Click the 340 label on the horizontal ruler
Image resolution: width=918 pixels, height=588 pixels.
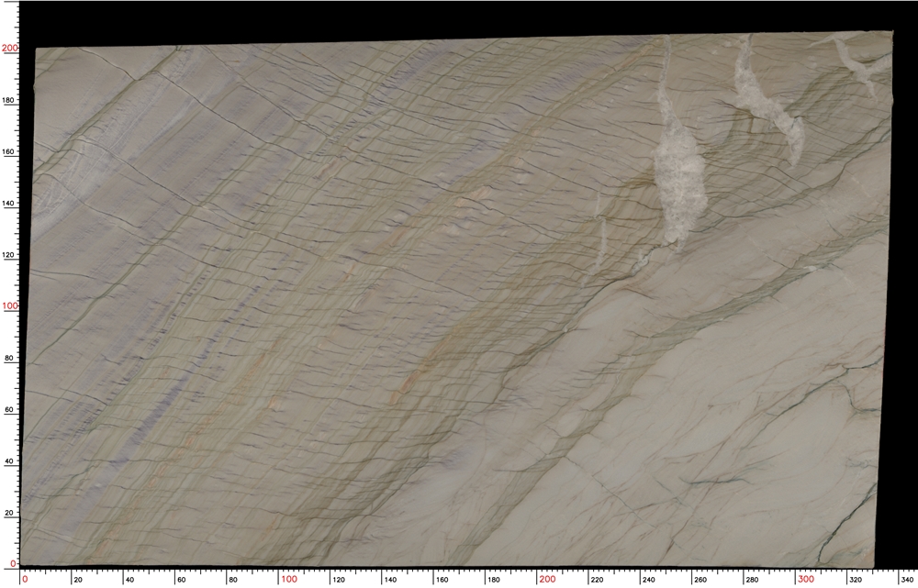pyautogui.click(x=909, y=580)
